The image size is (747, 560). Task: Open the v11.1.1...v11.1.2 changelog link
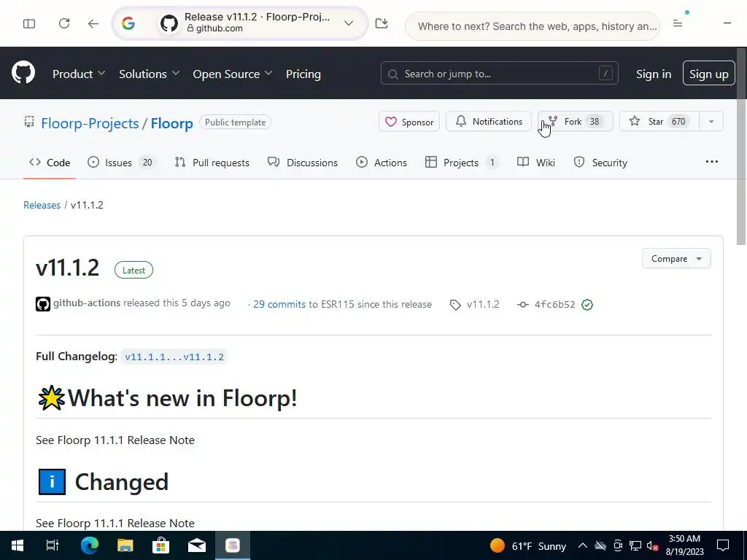point(174,357)
